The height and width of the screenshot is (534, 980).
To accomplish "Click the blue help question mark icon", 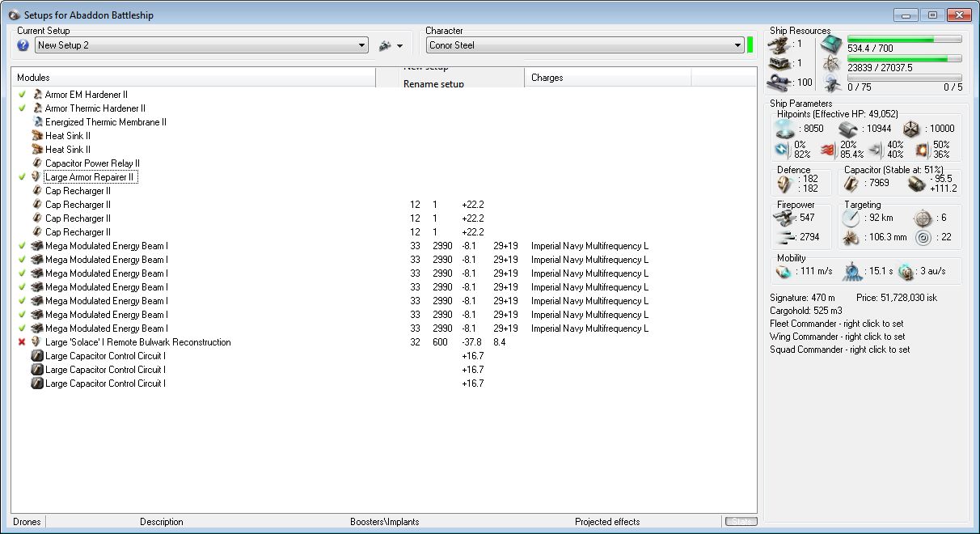I will click(x=23, y=45).
